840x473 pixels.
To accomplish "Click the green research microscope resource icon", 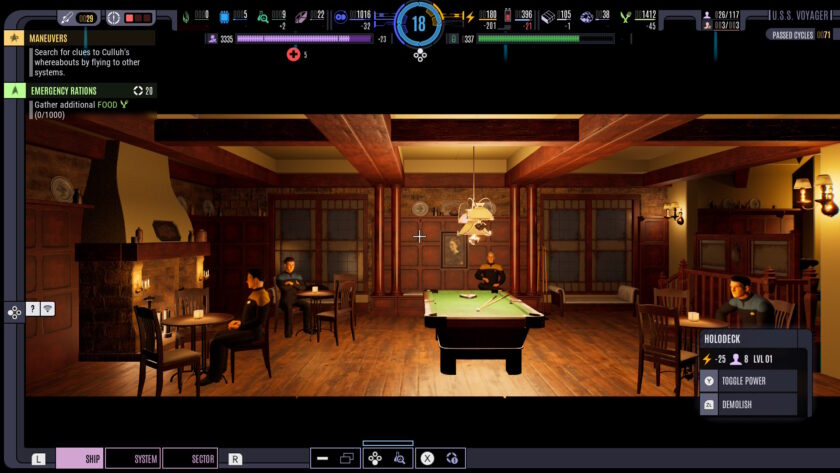I will tap(262, 17).
